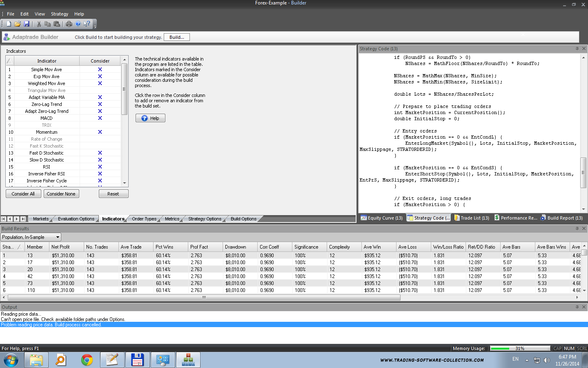Toggle Consider mark for RSI row
Image resolution: width=588 pixels, height=368 pixels.
tap(100, 167)
